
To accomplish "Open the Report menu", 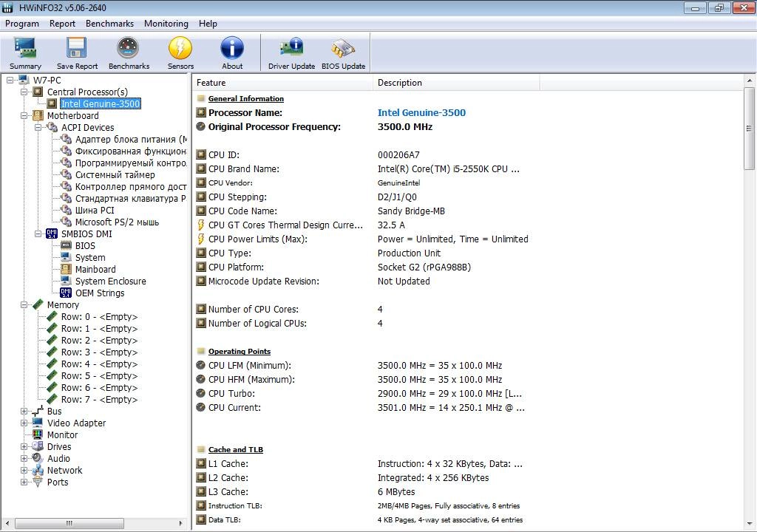I will (62, 23).
